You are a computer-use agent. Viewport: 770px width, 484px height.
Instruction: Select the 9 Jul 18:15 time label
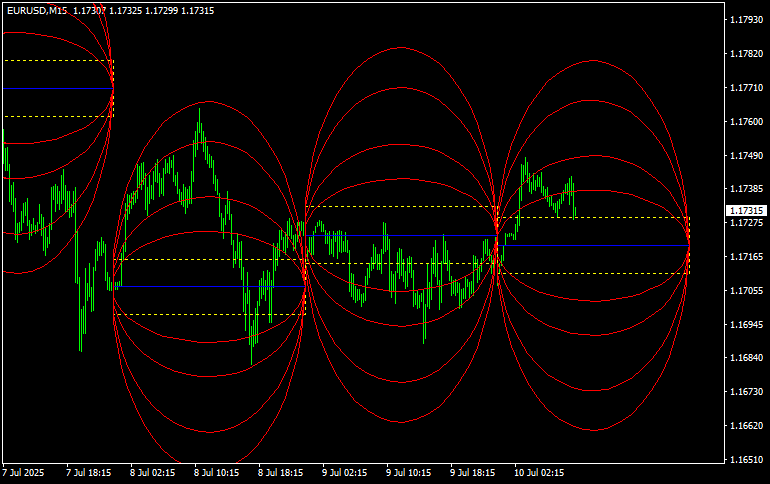(x=472, y=473)
